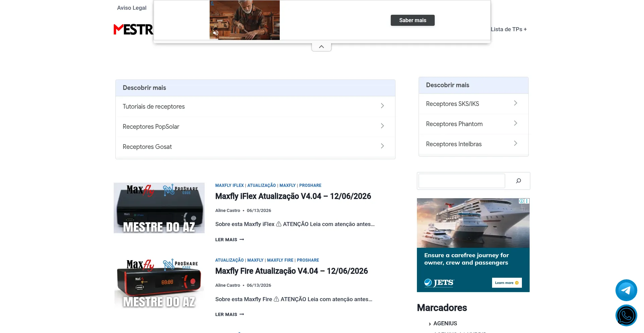The image size is (644, 333).
Task: Click PROSHARE tag on iFlex post
Action: tap(310, 185)
